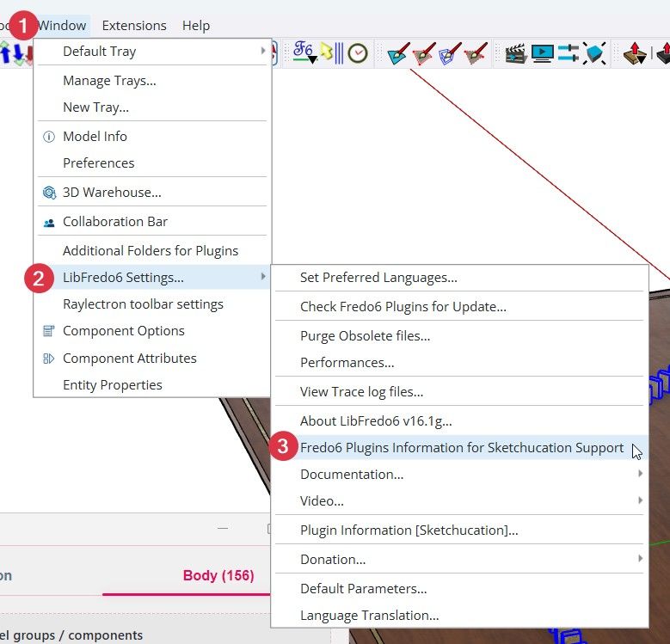670x644 pixels.
Task: Choose Manage Trays from the Window menu
Action: tap(152, 80)
